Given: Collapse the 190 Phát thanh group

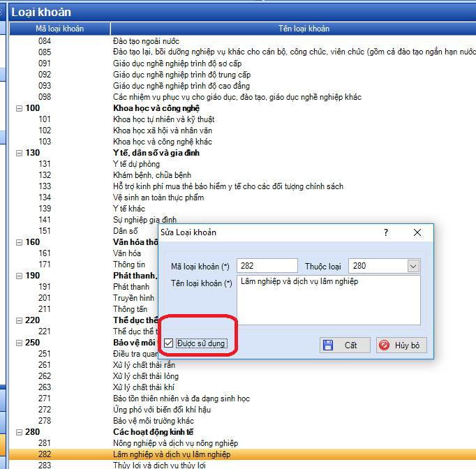Looking at the screenshot, I should tap(19, 276).
